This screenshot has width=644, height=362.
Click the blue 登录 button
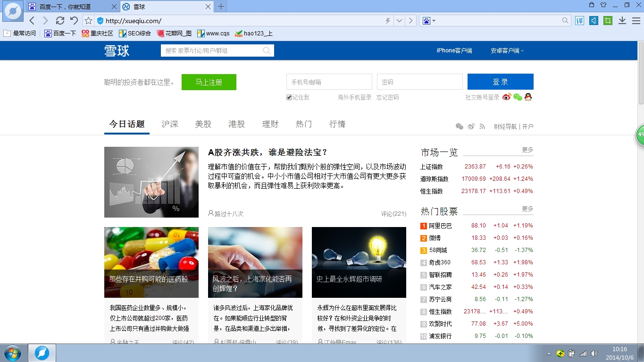[501, 82]
